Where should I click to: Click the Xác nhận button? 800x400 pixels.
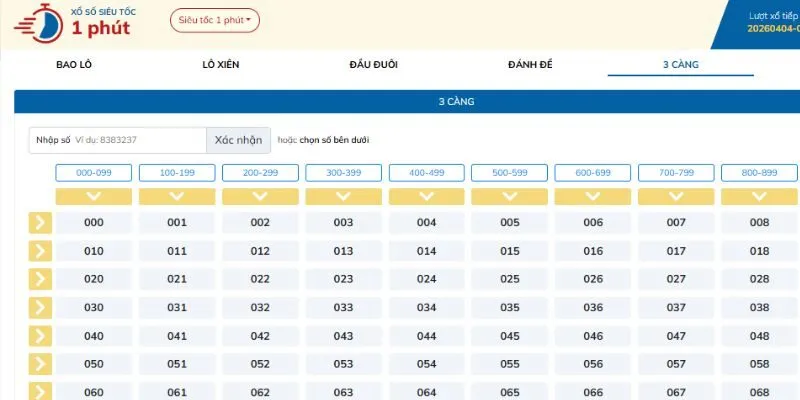pos(238,140)
